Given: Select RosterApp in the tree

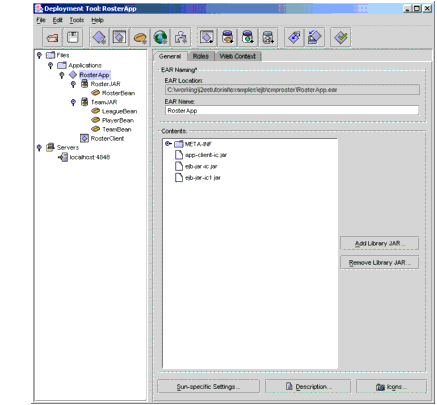Looking at the screenshot, I should [94, 75].
